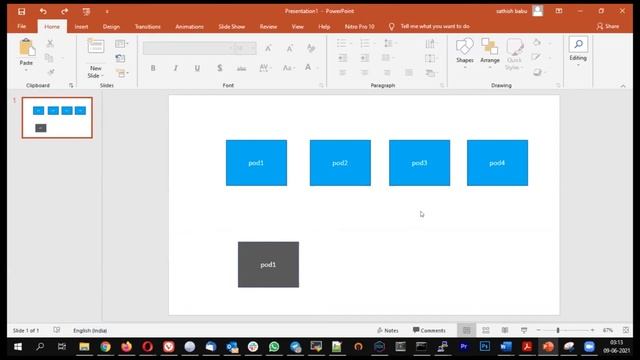The height and width of the screenshot is (360, 640).
Task: Insert a New Slide
Action: tap(96, 58)
